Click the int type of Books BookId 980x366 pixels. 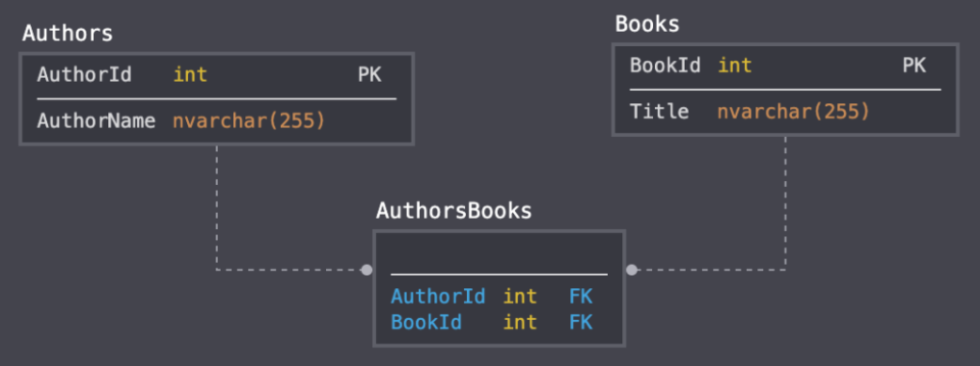(x=735, y=66)
